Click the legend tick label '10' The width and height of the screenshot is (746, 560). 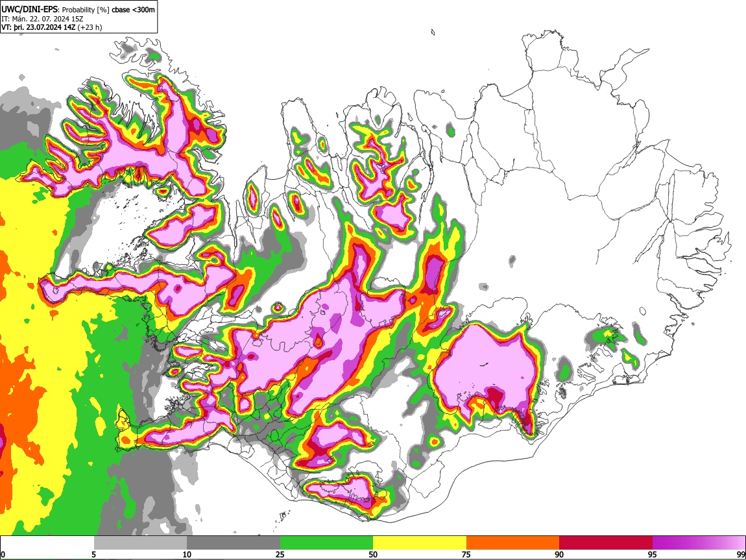[187, 554]
